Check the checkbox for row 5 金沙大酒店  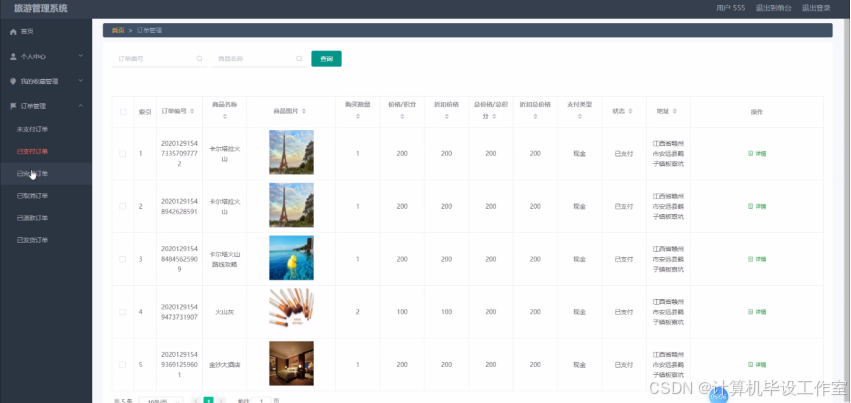pos(123,364)
